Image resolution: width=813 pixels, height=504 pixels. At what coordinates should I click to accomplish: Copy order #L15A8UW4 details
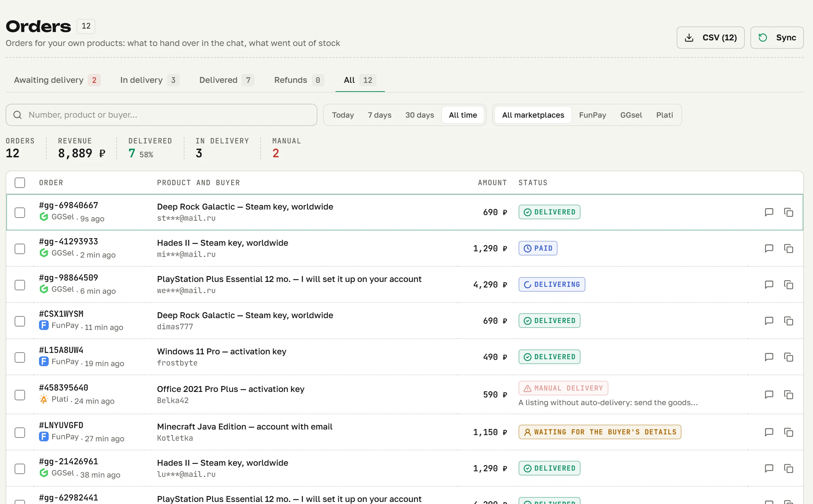(x=788, y=357)
